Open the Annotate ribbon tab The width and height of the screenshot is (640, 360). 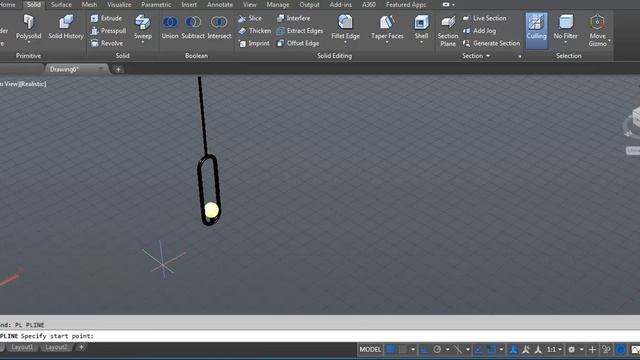pos(220,4)
